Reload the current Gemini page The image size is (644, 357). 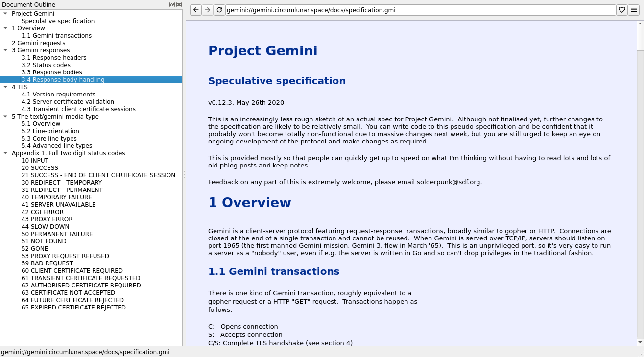tap(219, 10)
